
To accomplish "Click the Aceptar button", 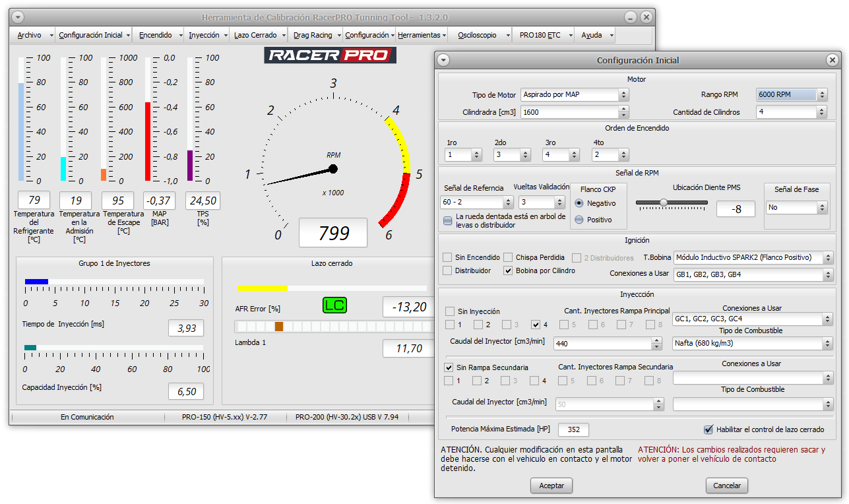I will pos(551,486).
